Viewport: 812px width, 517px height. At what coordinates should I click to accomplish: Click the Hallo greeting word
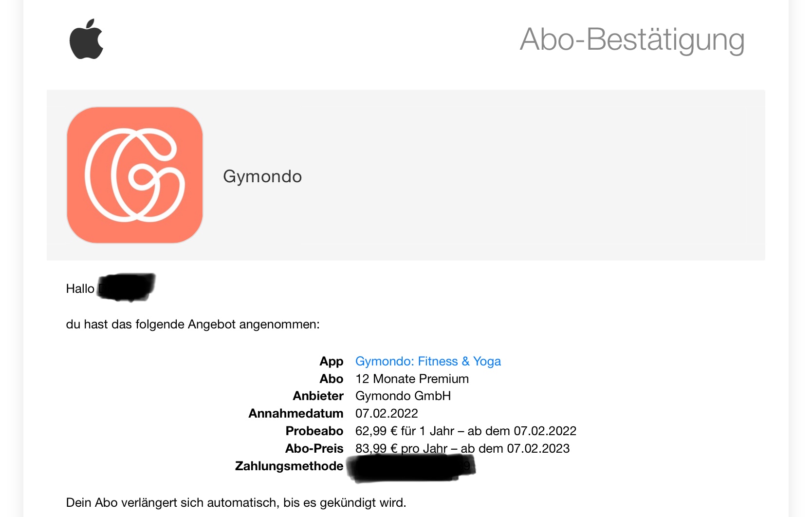tap(80, 288)
